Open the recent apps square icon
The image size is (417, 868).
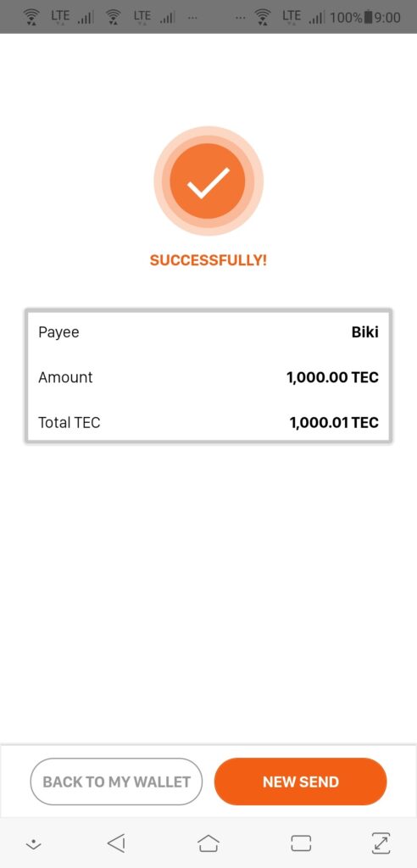(301, 843)
